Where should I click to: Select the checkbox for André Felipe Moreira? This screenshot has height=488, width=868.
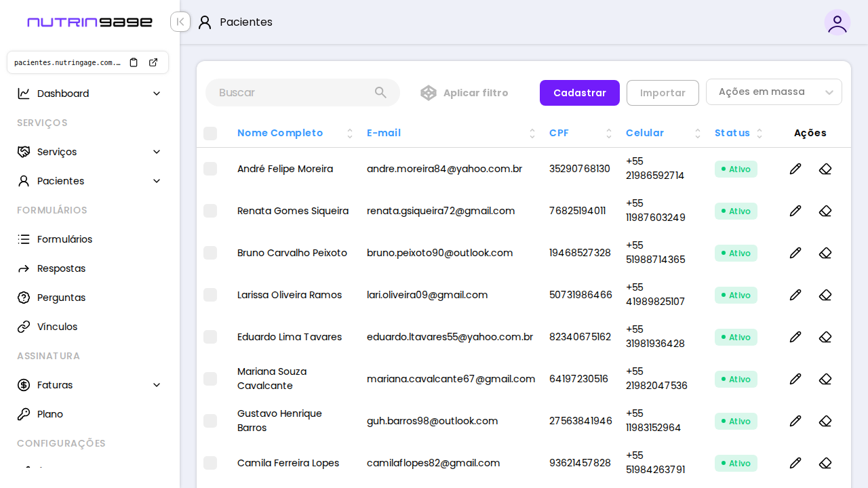pos(210,169)
